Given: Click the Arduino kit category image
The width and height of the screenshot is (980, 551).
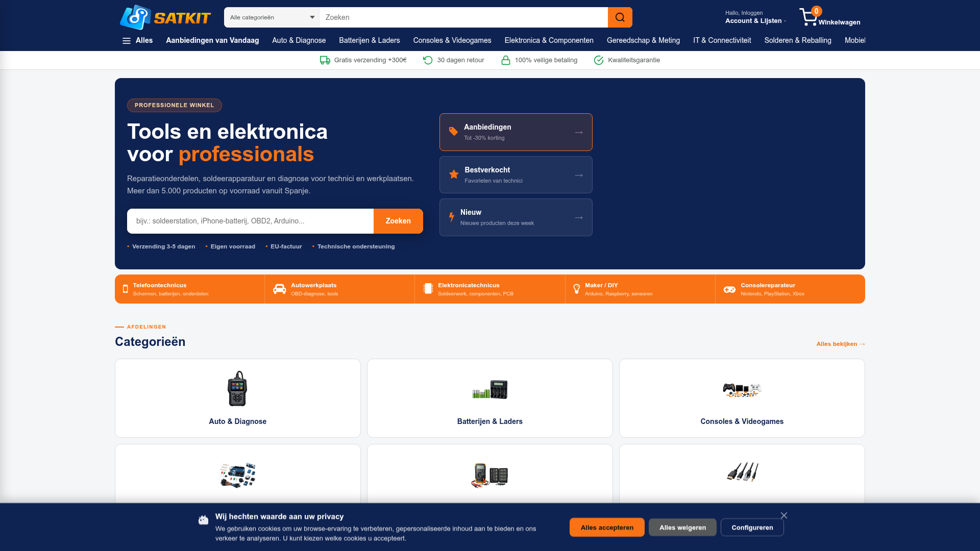Looking at the screenshot, I should click(238, 475).
